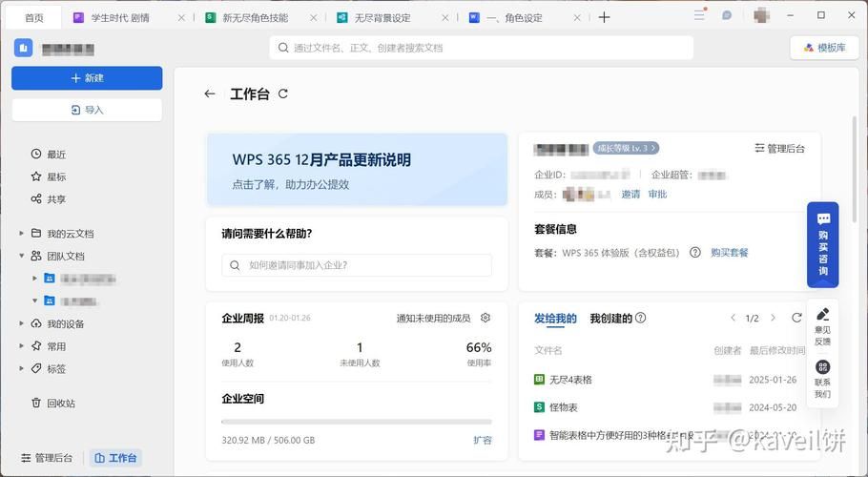868x477 pixels.
Task: Close the 一、角色设定 tab
Action: coord(577,18)
